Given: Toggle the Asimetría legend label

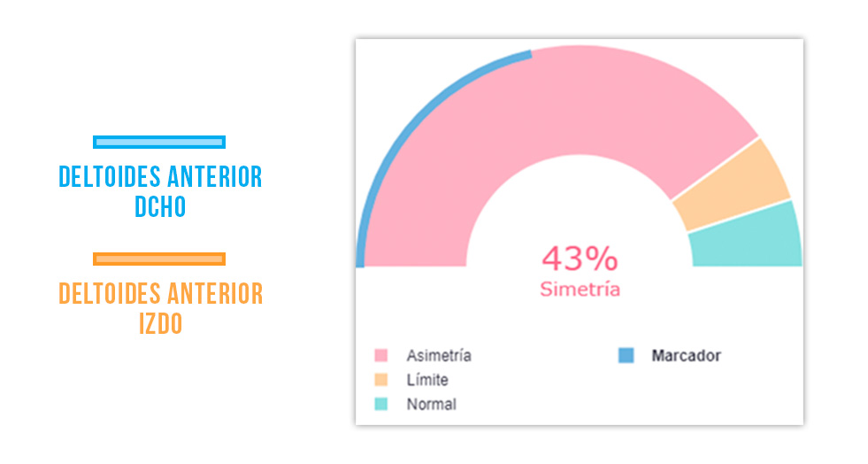Looking at the screenshot, I should [439, 356].
